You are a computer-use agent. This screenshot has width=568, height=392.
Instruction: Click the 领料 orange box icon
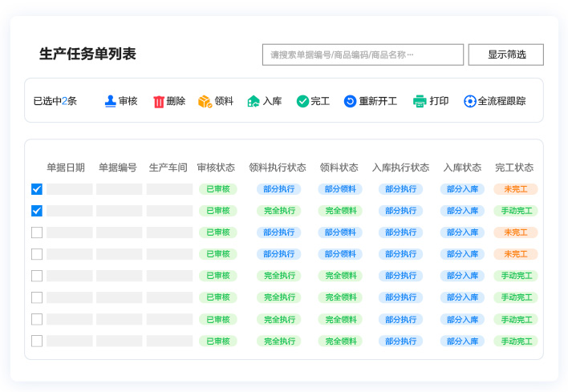coord(205,102)
